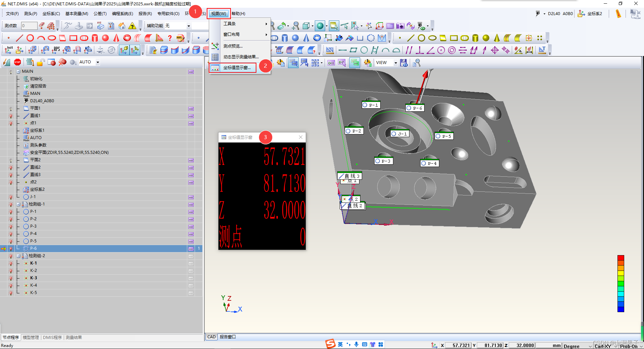Pick the red sphere measurement tool
The image size is (644, 349).
105,38
